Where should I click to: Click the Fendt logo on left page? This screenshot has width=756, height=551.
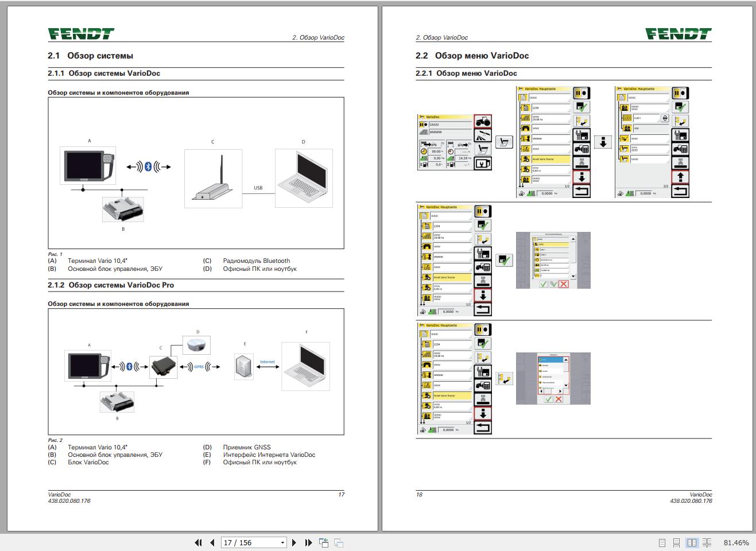(x=81, y=34)
